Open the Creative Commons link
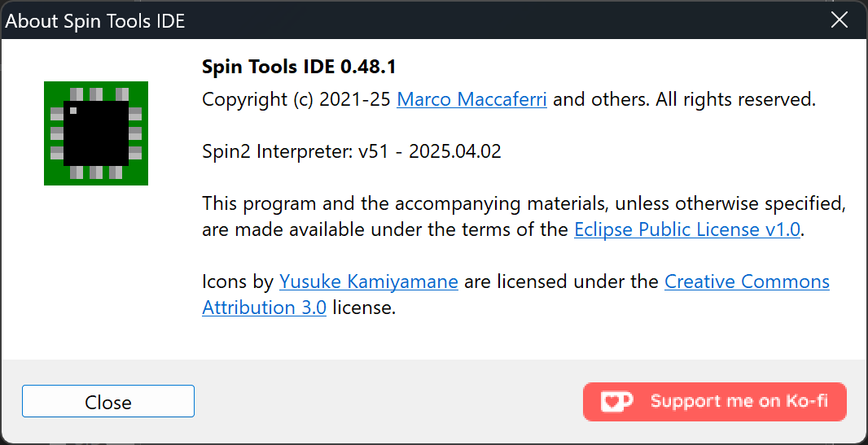Viewport: 868px width, 445px height. [747, 282]
